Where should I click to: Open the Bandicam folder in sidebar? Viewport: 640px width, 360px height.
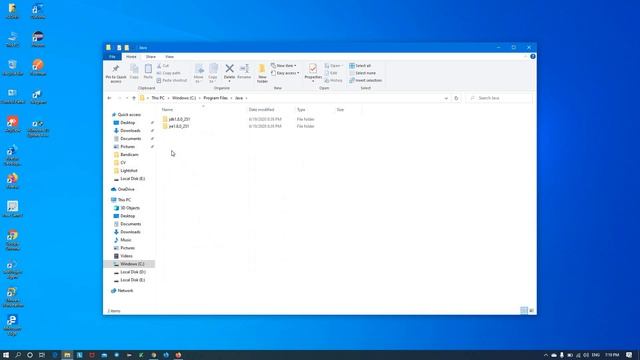coord(129,155)
